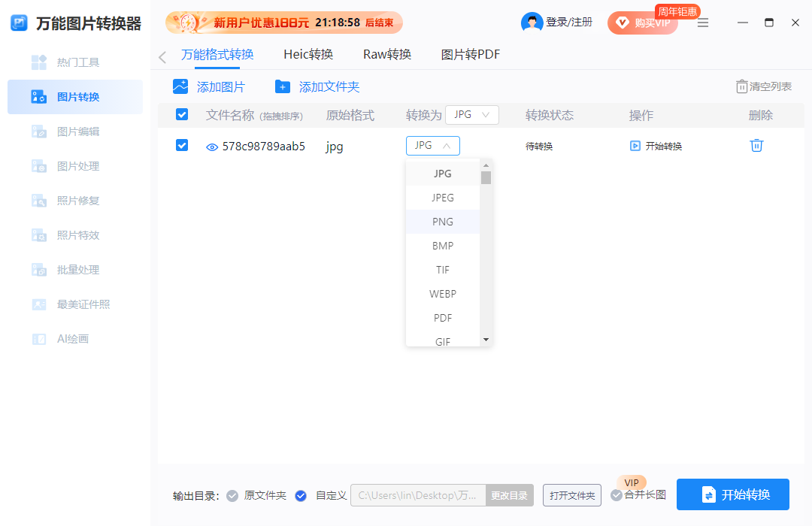Click the 万能图片转换器 app logo icon

(x=19, y=23)
